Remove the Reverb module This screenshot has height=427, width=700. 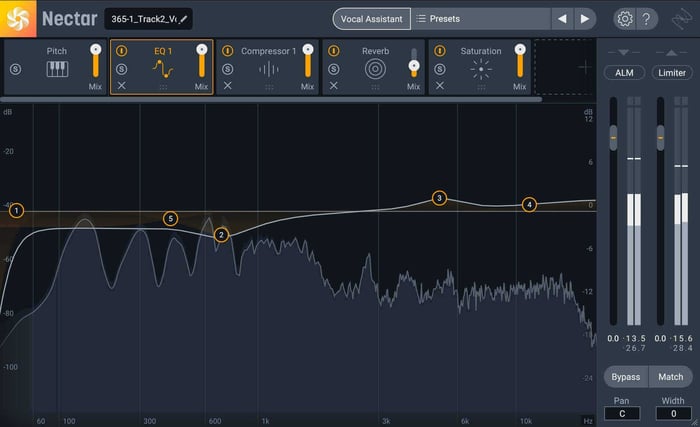333,85
